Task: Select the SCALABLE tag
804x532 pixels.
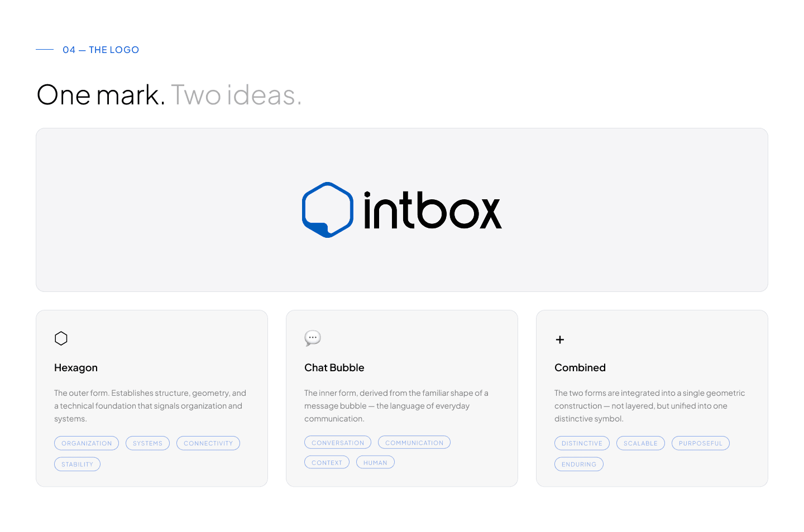Action: tap(640, 443)
